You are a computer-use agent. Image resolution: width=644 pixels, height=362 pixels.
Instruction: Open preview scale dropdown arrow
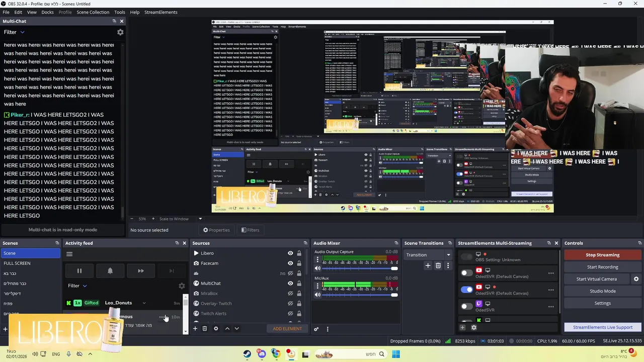coord(200,219)
